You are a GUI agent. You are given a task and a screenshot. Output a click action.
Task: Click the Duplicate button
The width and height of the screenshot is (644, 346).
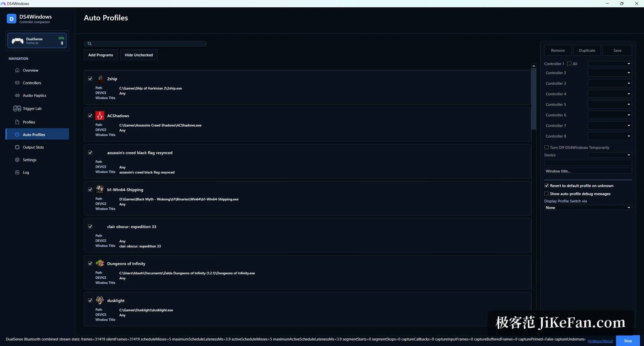click(x=587, y=50)
